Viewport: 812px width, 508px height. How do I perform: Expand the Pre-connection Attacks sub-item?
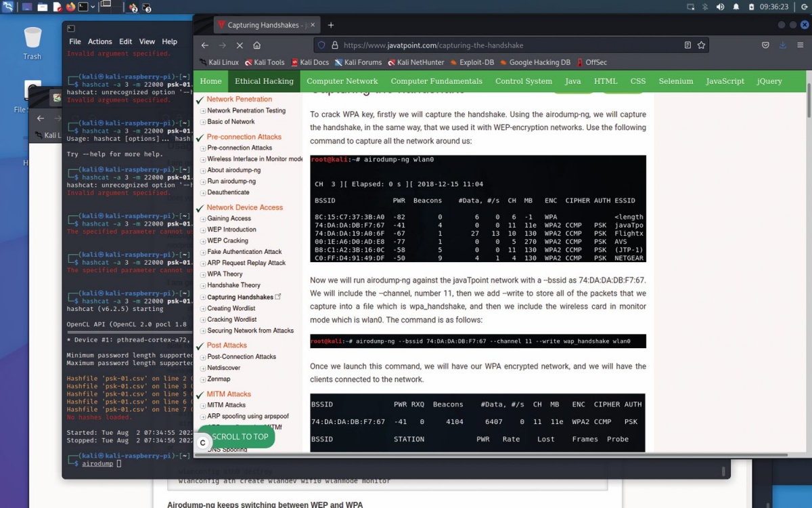[x=240, y=148]
